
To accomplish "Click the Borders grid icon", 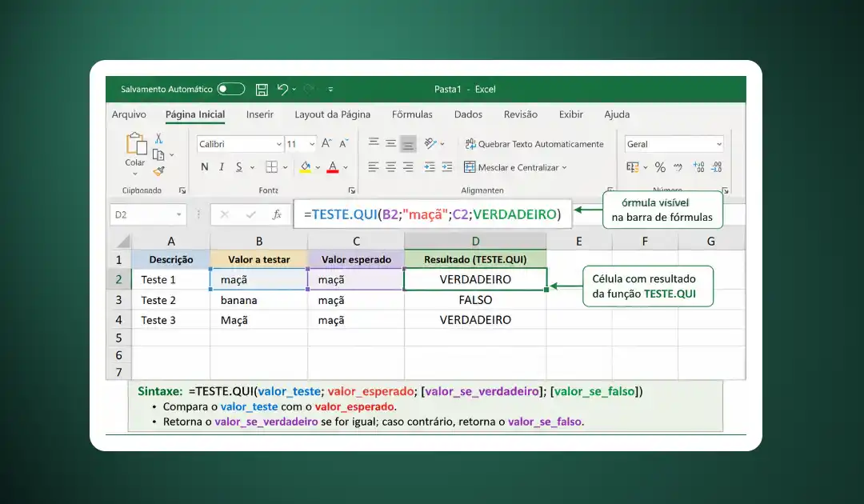I will coord(272,167).
